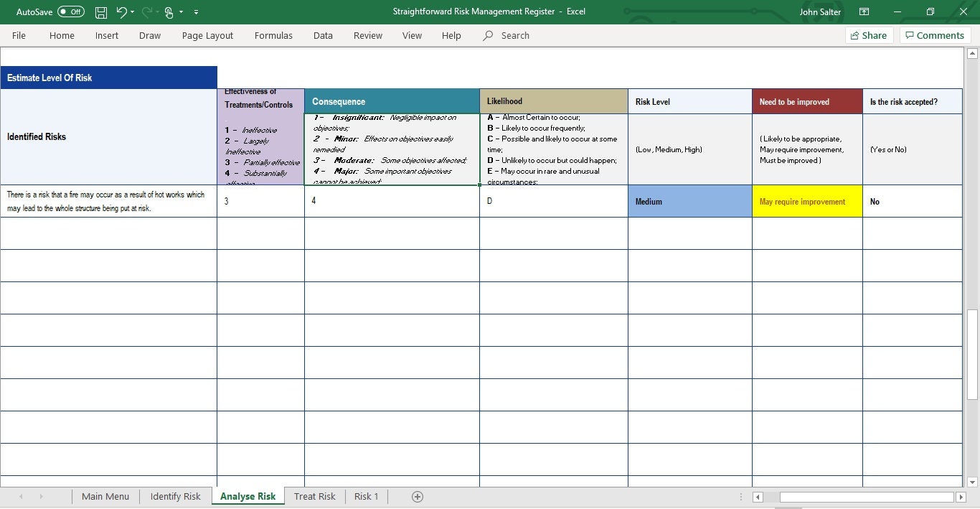Click the Risk Level cell showing Medium
Screen dimensions: 980x509
click(689, 202)
